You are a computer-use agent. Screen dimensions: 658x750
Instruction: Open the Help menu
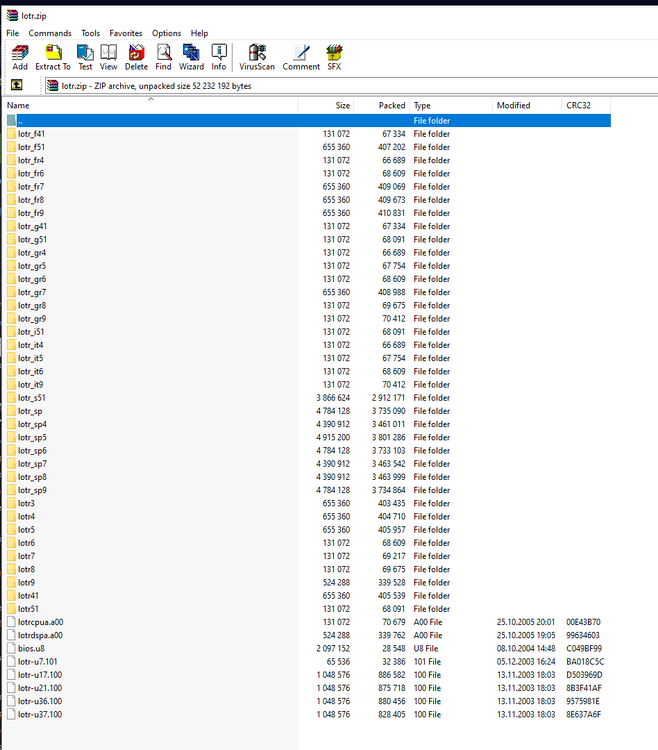199,33
